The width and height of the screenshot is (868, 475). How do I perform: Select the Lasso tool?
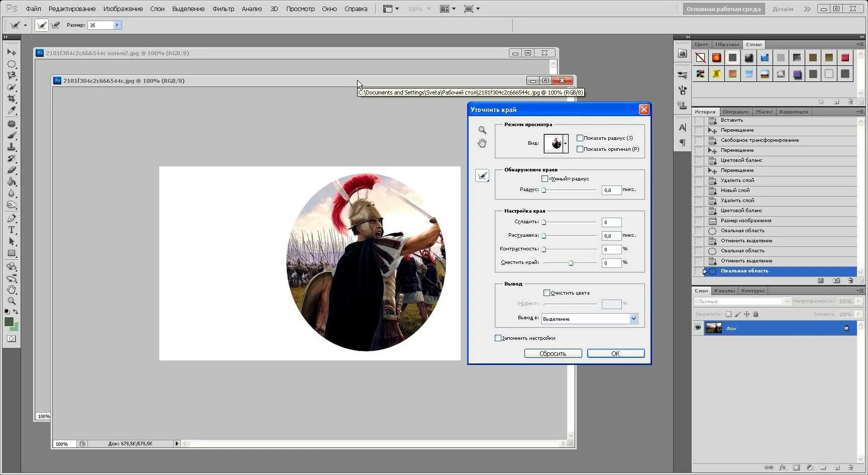coord(12,75)
